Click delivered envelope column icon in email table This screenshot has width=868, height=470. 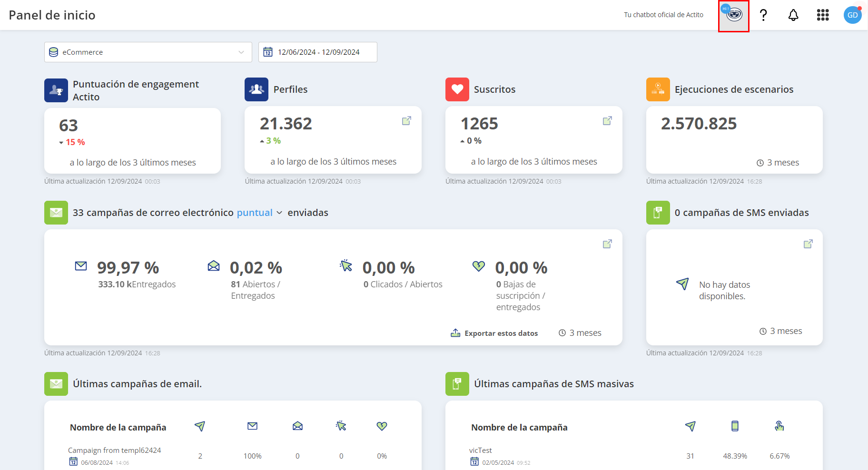tap(253, 426)
